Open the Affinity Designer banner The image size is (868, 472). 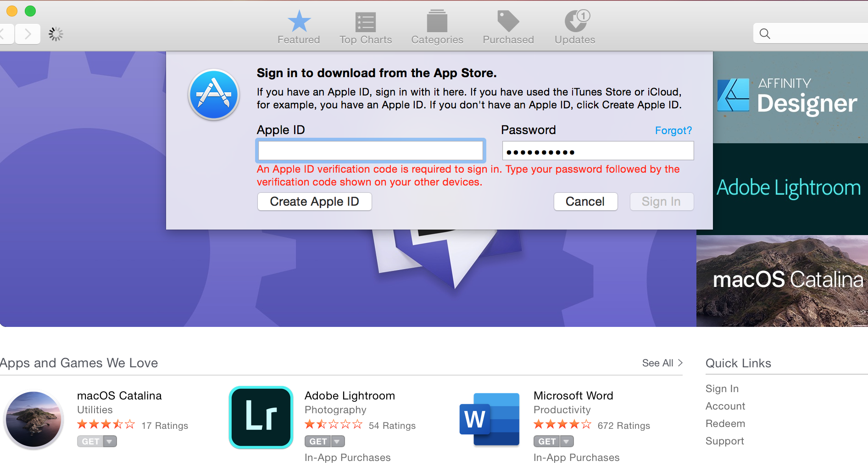tap(790, 97)
